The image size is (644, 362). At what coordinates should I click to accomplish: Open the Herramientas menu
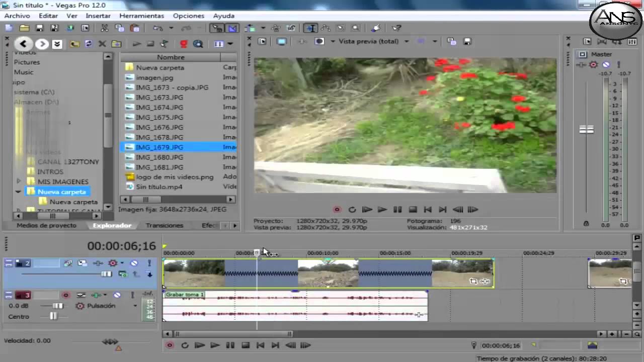[142, 16]
